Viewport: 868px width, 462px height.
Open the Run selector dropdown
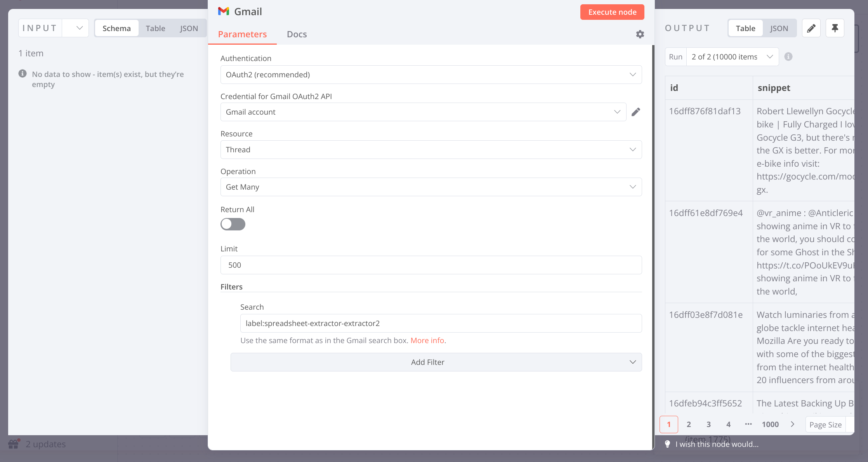click(x=732, y=57)
